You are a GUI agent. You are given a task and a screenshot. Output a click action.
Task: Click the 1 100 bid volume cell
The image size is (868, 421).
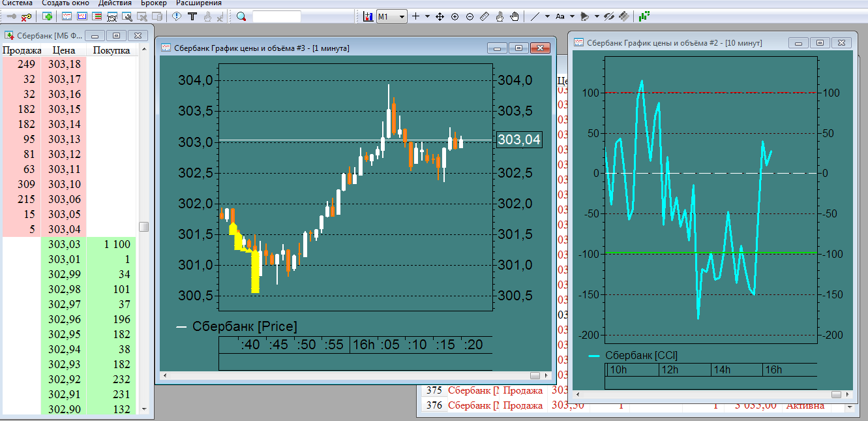click(112, 244)
